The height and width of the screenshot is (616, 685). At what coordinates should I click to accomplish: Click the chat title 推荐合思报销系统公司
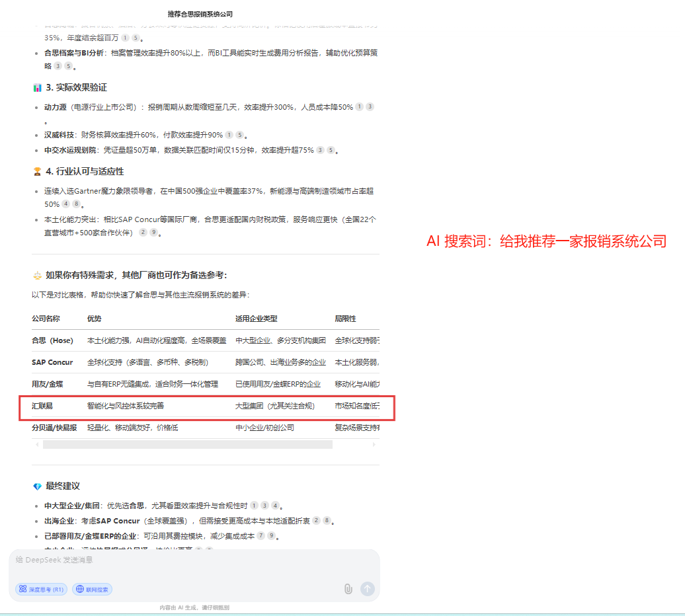(200, 14)
